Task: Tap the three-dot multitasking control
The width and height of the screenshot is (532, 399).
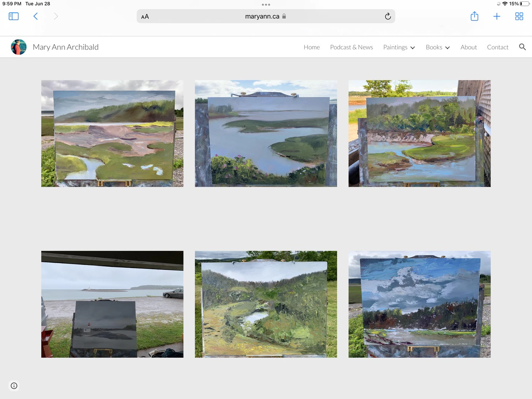Action: click(266, 5)
